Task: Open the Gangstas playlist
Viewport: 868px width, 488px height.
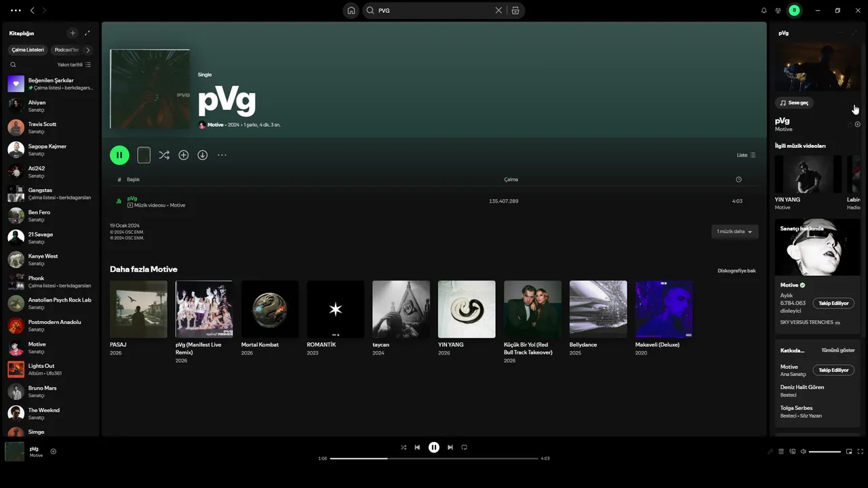Action: 50,194
